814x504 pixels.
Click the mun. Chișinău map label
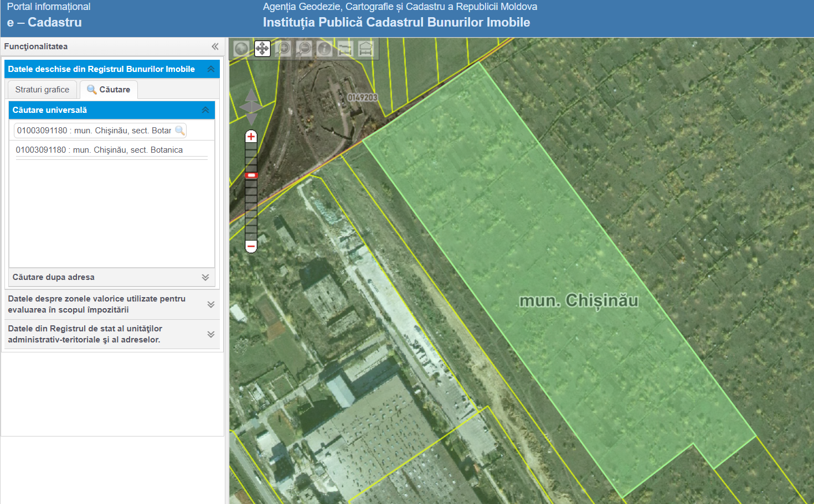[579, 300]
